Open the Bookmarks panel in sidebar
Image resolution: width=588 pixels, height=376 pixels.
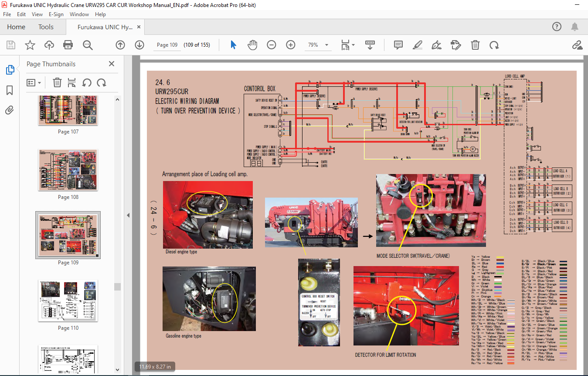10,90
